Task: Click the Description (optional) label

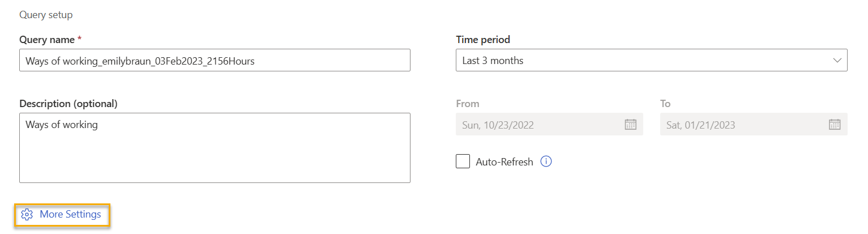Action: point(69,104)
